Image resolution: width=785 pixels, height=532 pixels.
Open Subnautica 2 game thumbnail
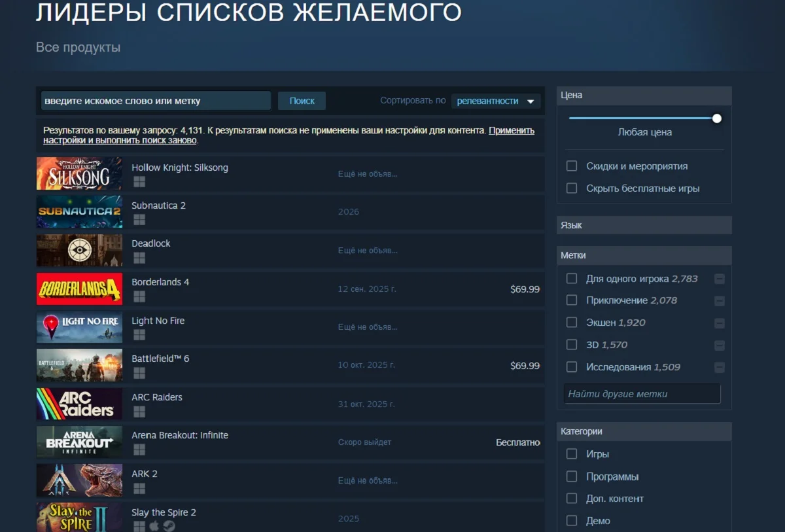(79, 211)
